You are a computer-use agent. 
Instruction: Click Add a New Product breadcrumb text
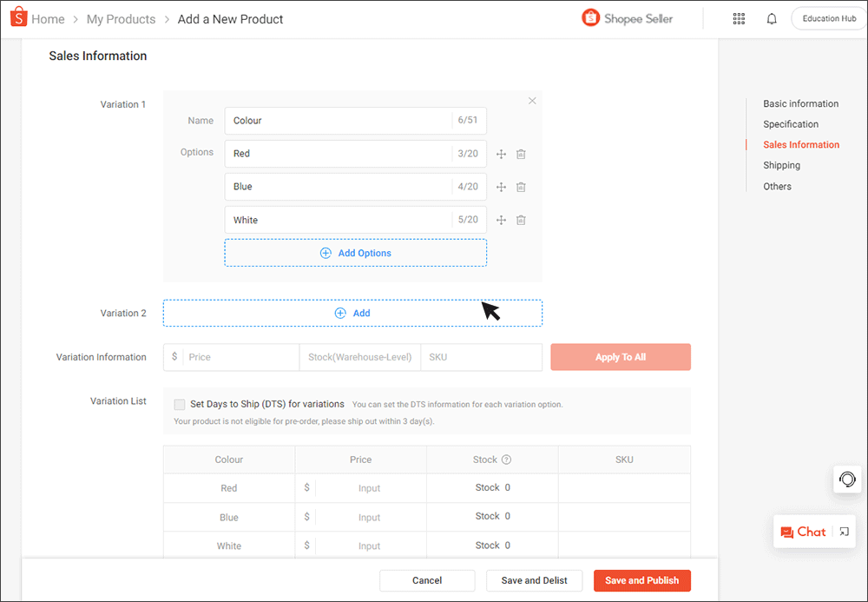tap(230, 19)
